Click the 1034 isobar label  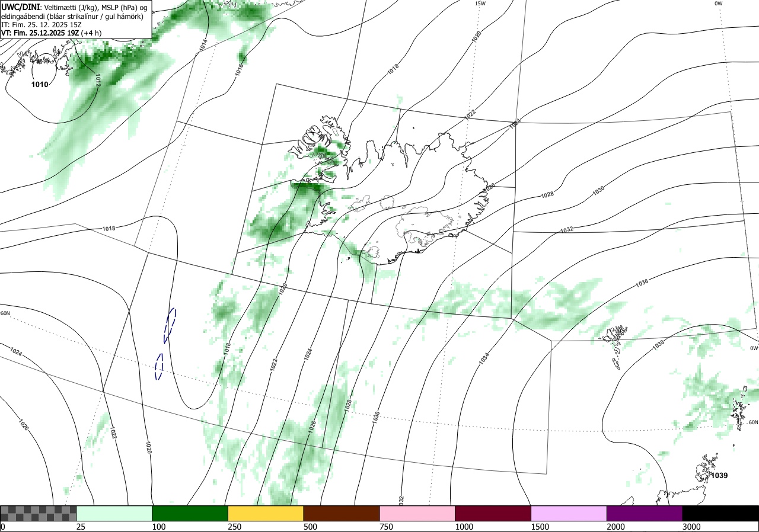tap(484, 358)
